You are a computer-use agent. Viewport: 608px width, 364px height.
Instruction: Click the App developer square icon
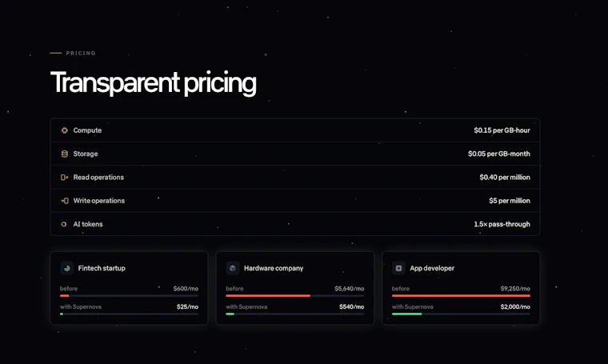click(x=398, y=268)
